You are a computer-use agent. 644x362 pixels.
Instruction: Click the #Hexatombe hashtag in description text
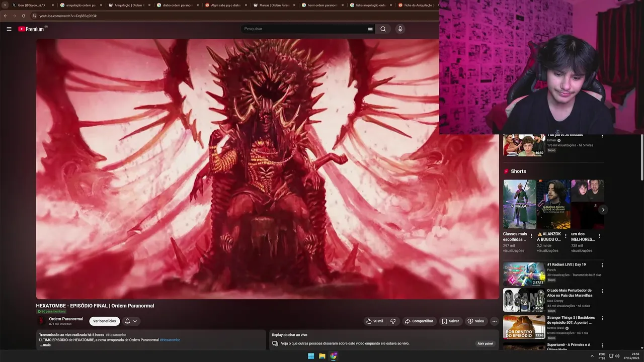[x=170, y=340]
